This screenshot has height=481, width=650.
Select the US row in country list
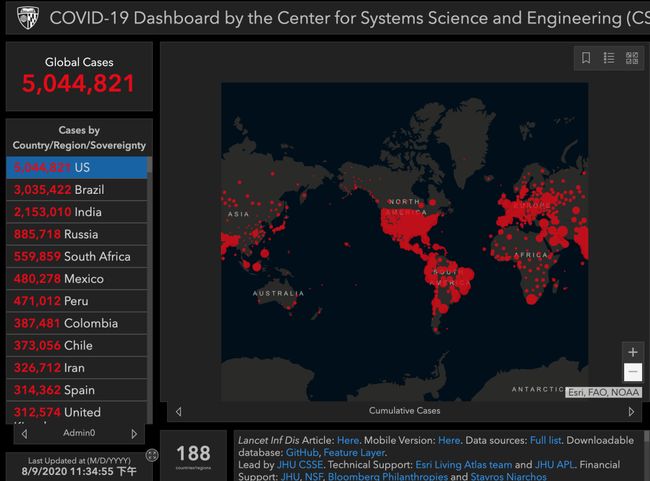[77, 168]
